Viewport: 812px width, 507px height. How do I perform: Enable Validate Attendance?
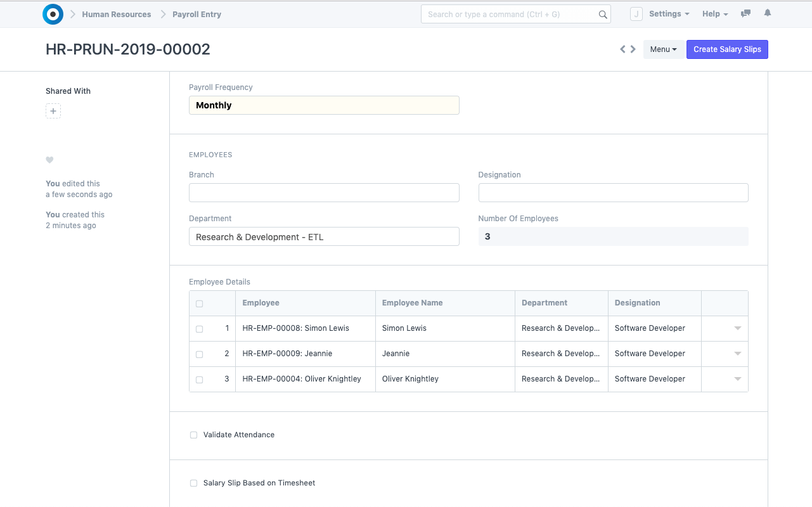pyautogui.click(x=193, y=435)
